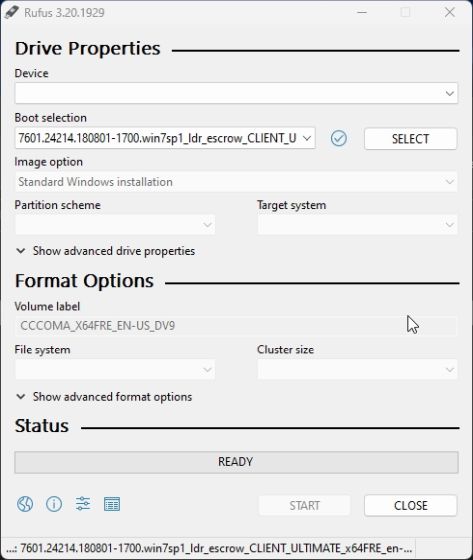The width and height of the screenshot is (473, 560).
Task: Click the READY status progress bar
Action: (236, 462)
